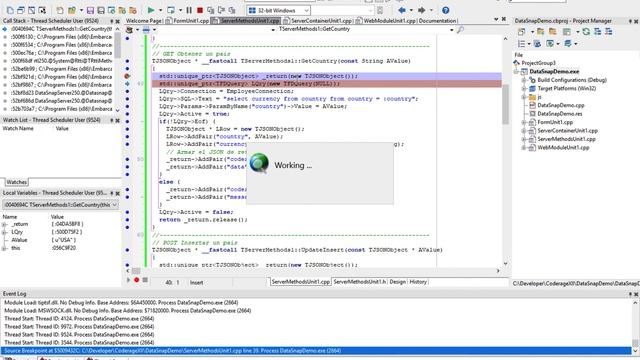Click the Run Without Debugging icon
The image size is (640, 360).
pyautogui.click(x=171, y=10)
